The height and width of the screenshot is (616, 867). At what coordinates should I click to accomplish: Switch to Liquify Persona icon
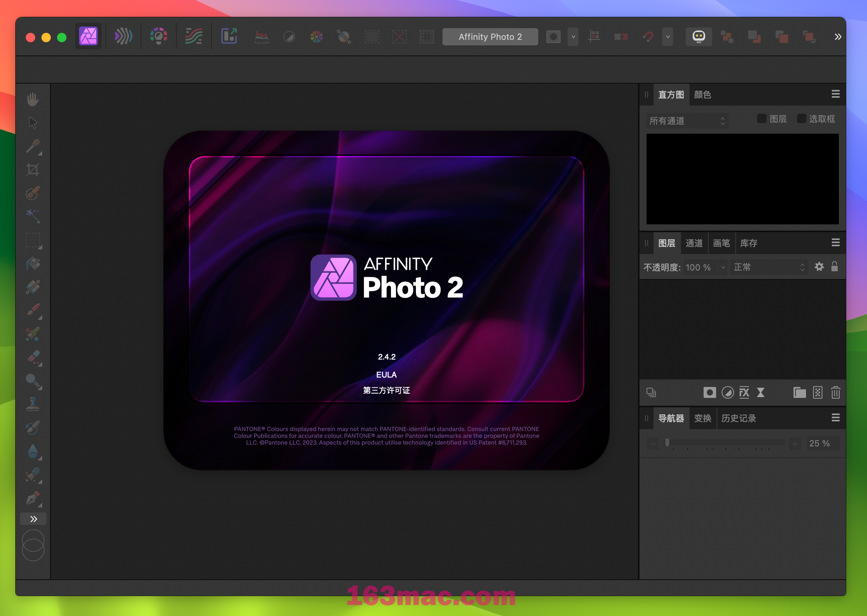pyautogui.click(x=123, y=37)
